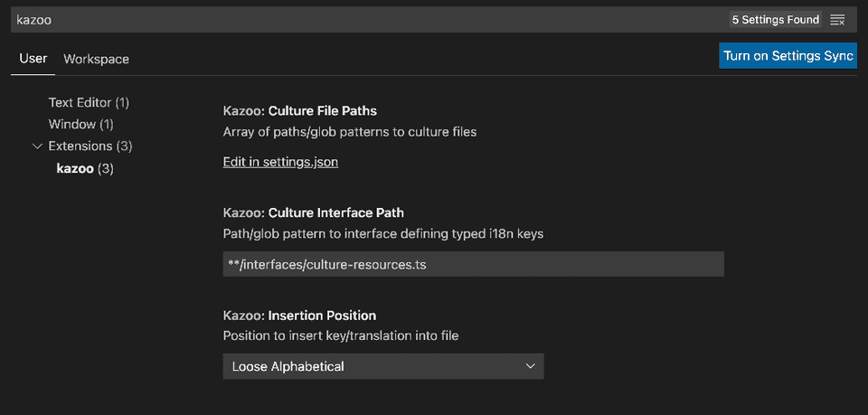Open Edit in settings.json link

click(280, 162)
